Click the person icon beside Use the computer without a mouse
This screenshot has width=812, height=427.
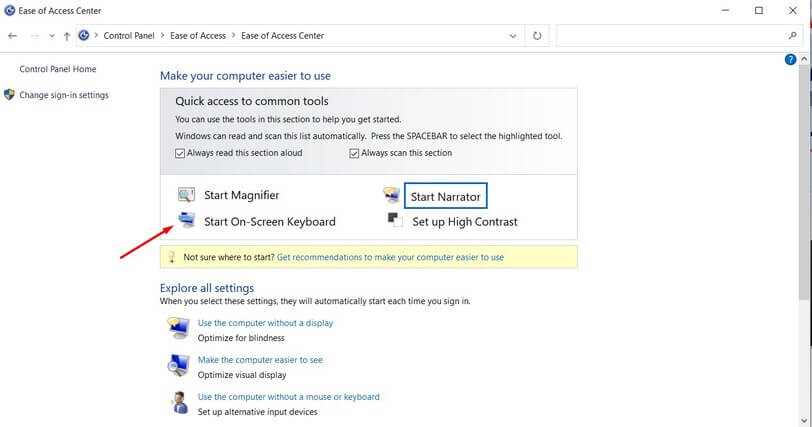pyautogui.click(x=179, y=403)
